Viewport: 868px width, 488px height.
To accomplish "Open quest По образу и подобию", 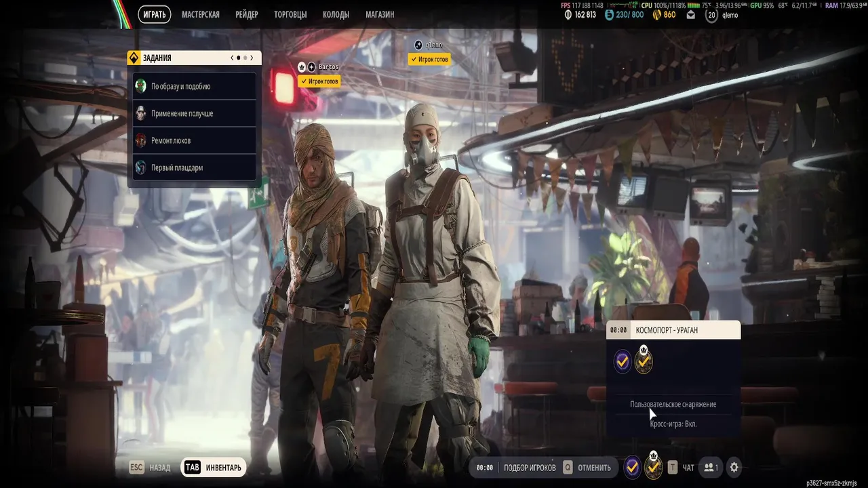I will coord(195,86).
